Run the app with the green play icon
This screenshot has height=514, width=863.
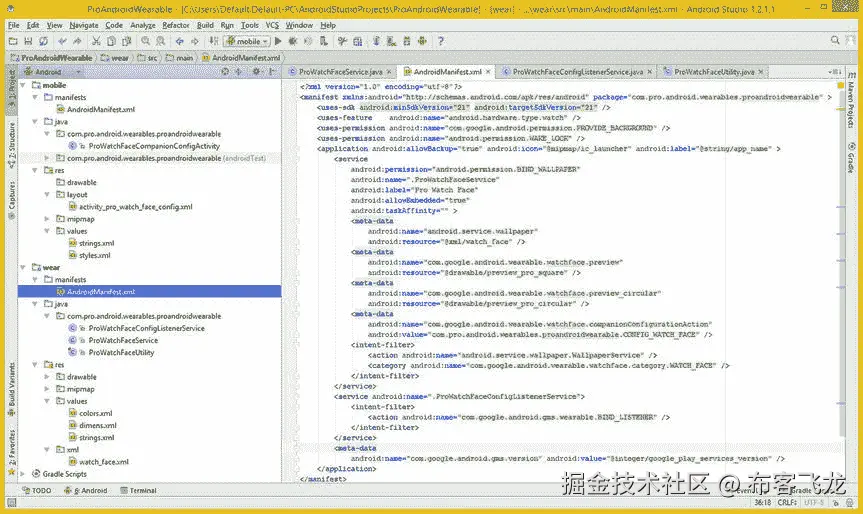(278, 41)
